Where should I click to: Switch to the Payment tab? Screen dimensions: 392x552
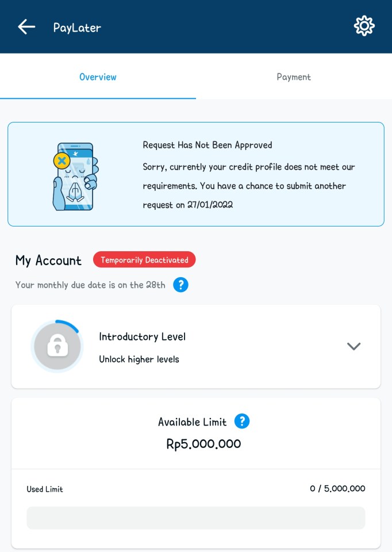(x=294, y=77)
